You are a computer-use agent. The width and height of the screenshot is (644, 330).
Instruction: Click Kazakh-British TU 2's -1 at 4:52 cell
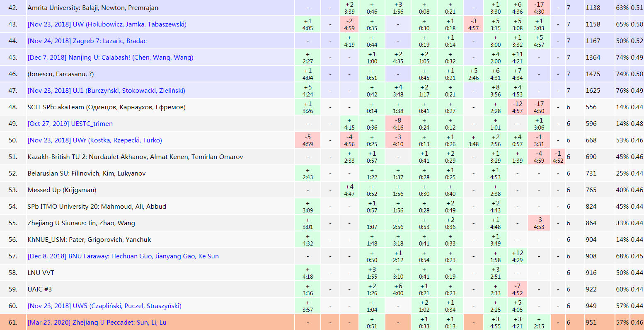(558, 157)
